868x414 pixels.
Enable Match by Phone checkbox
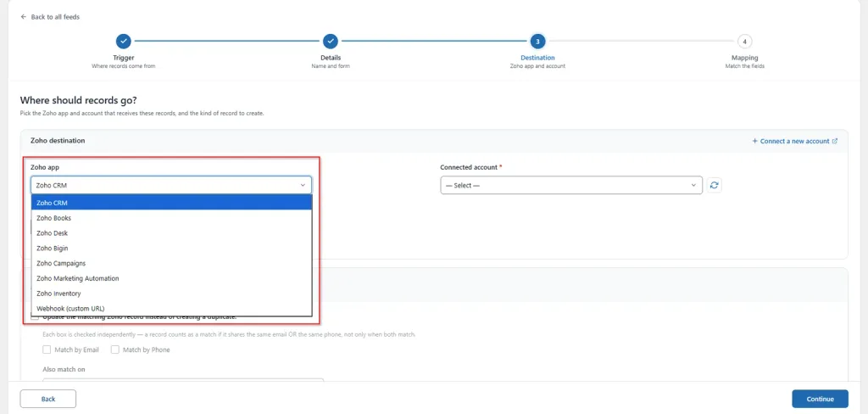[115, 350]
